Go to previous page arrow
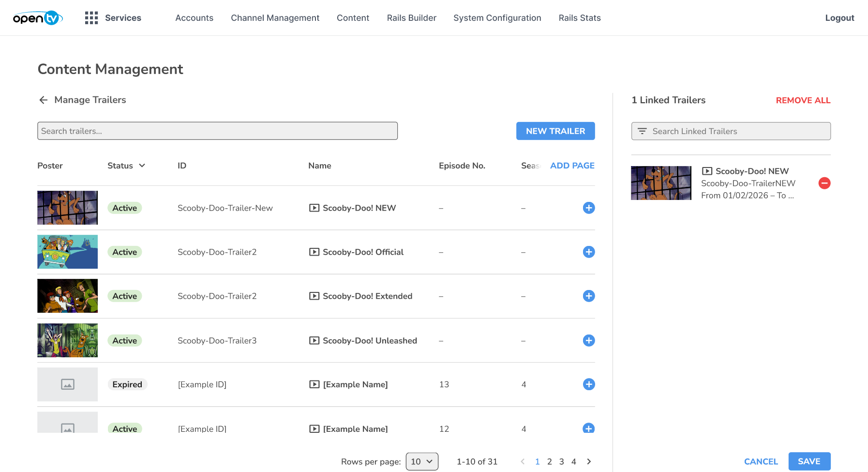Image resolution: width=868 pixels, height=472 pixels. point(523,461)
